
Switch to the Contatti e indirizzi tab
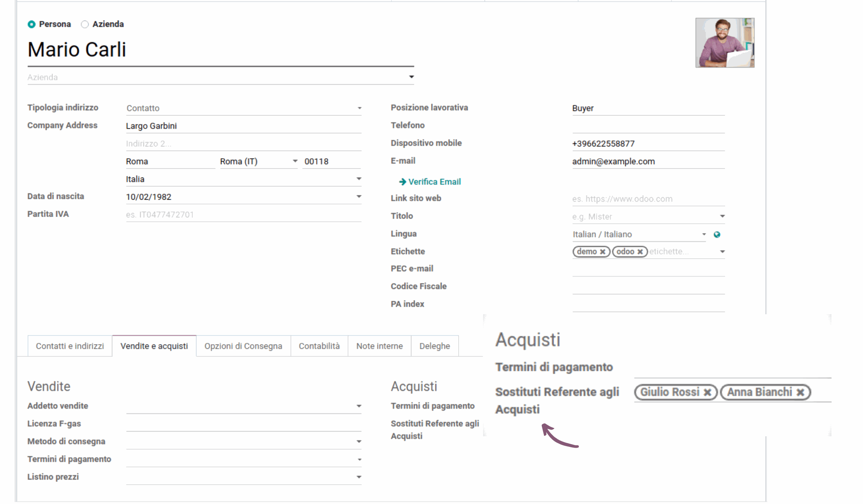tap(70, 346)
